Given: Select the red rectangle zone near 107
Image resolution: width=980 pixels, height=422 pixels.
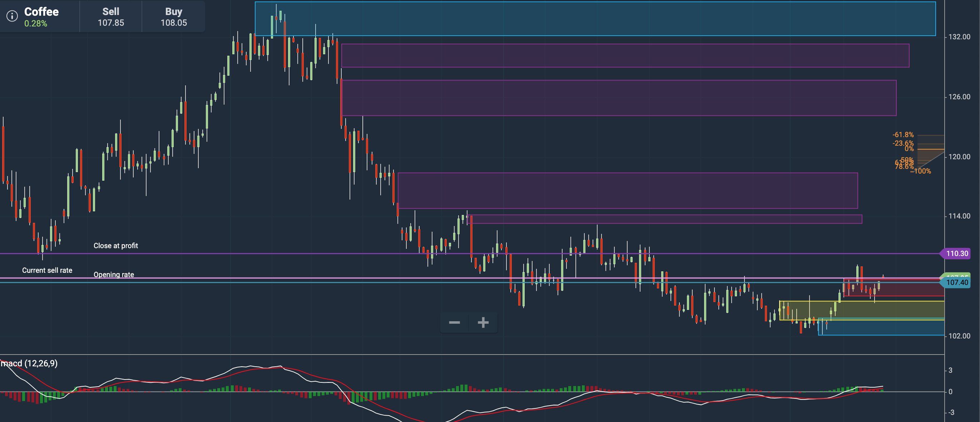Looking at the screenshot, I should (894, 287).
